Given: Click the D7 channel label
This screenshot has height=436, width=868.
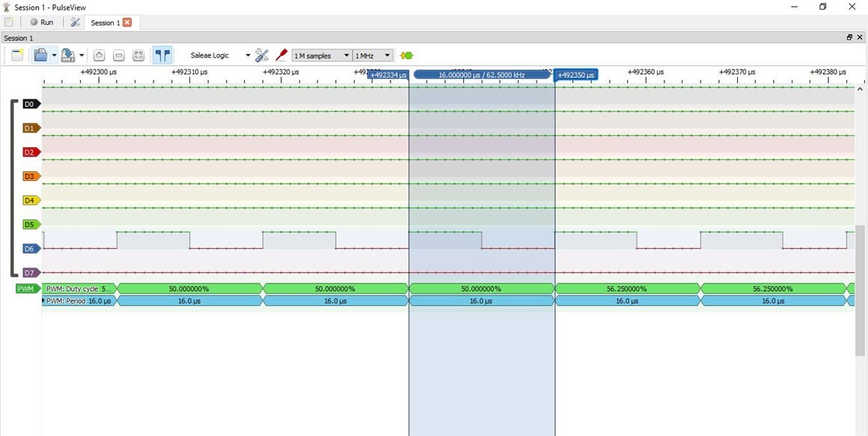Looking at the screenshot, I should (31, 273).
